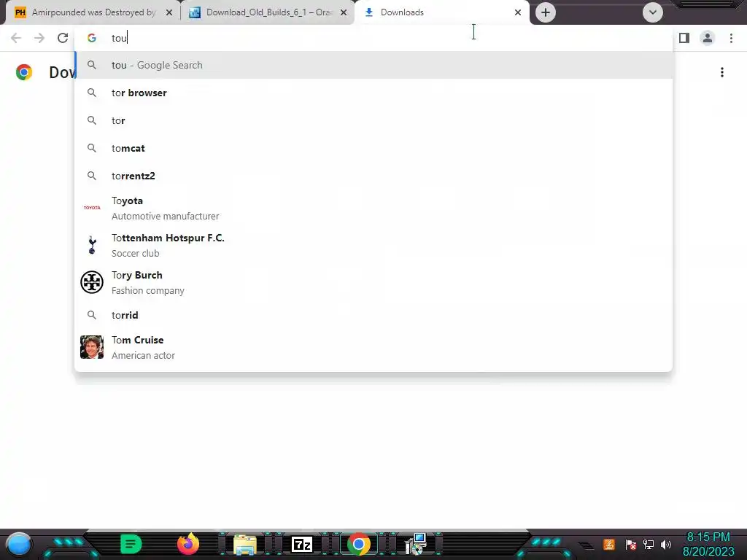Click the Chrome logo on Downloads page

[24, 72]
